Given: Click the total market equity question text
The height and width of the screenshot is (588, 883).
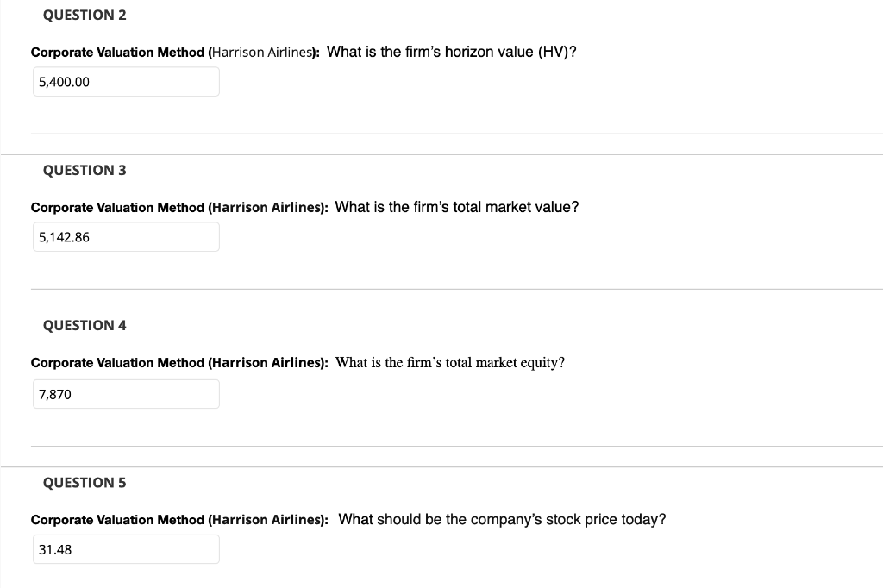Looking at the screenshot, I should 448,362.
